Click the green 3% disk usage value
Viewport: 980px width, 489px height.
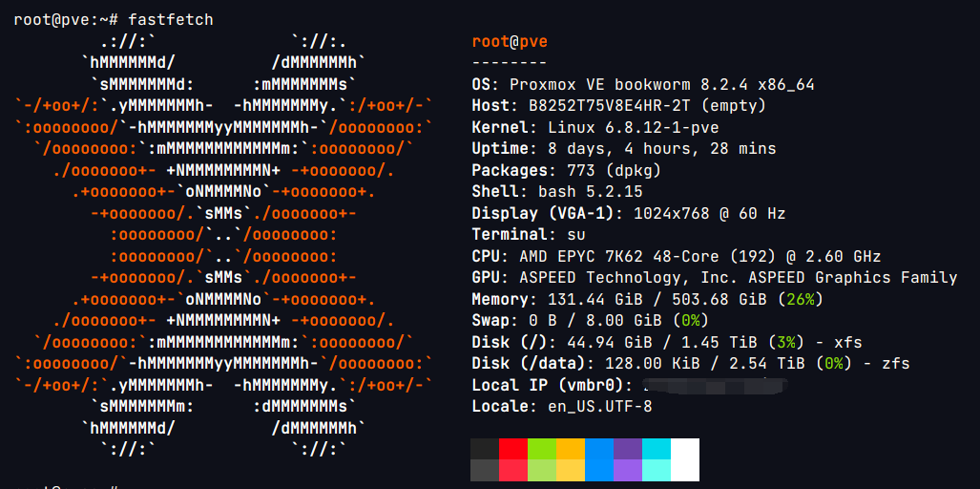click(786, 342)
